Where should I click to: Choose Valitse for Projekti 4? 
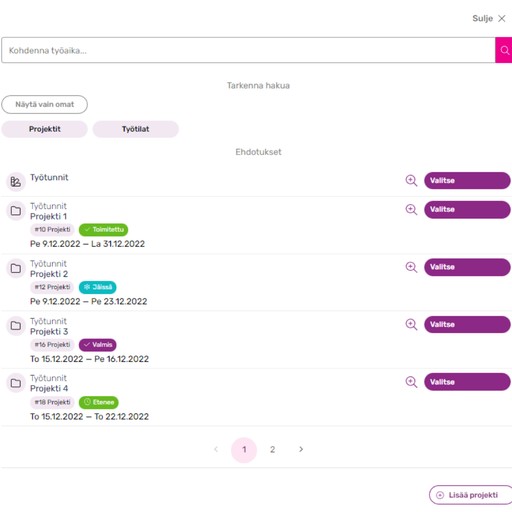tap(467, 382)
